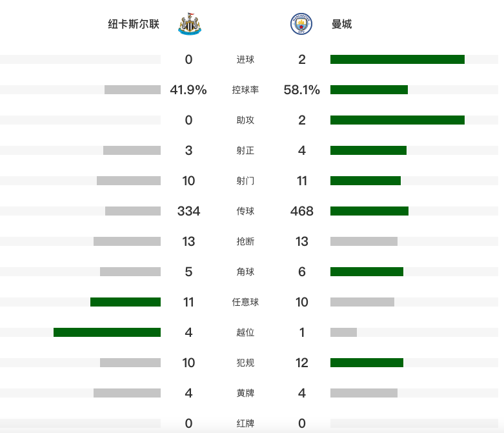The image size is (504, 433).
Task: Click the Manchester City club crest
Action: click(x=301, y=24)
